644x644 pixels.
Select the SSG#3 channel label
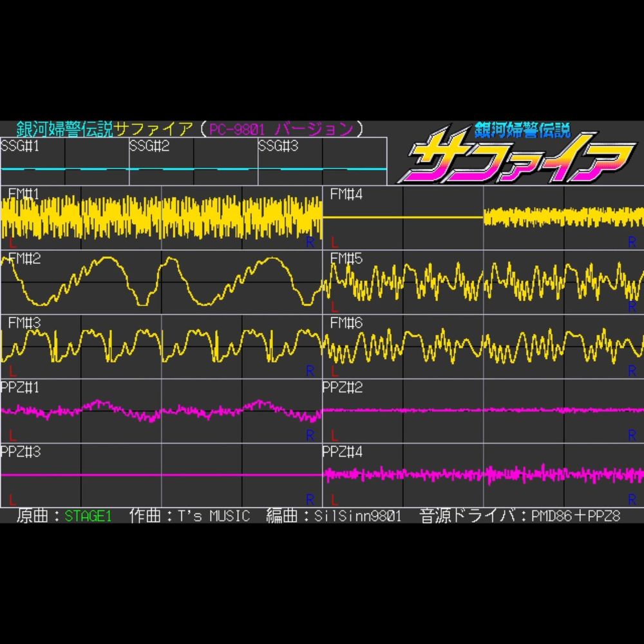pos(278,146)
